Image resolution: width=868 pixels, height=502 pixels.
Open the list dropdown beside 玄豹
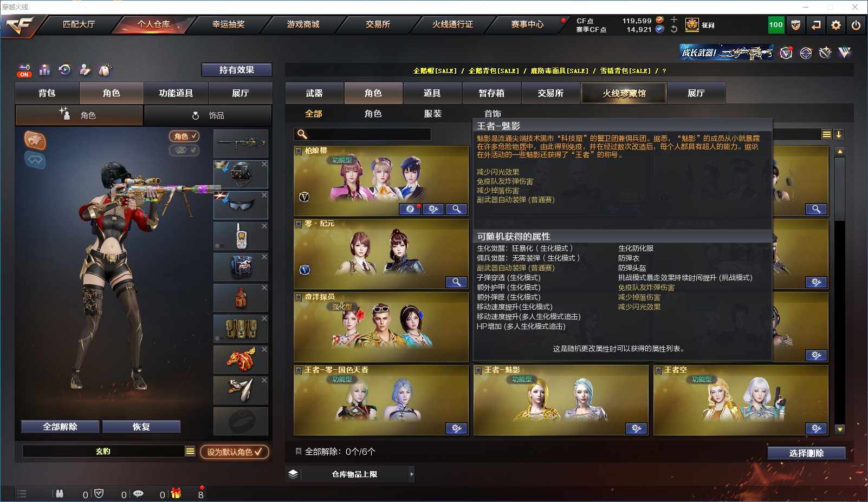[x=190, y=451]
